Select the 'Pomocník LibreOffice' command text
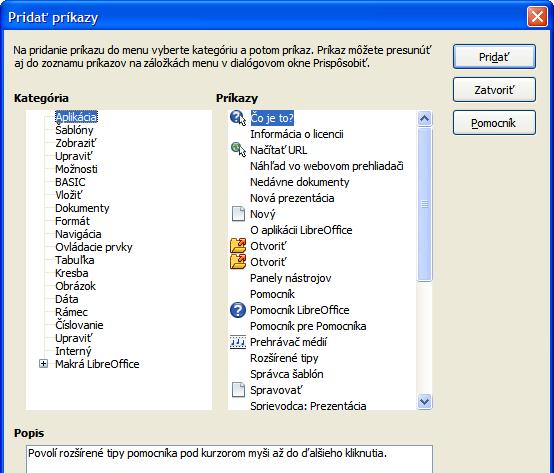The image size is (554, 473). click(300, 310)
